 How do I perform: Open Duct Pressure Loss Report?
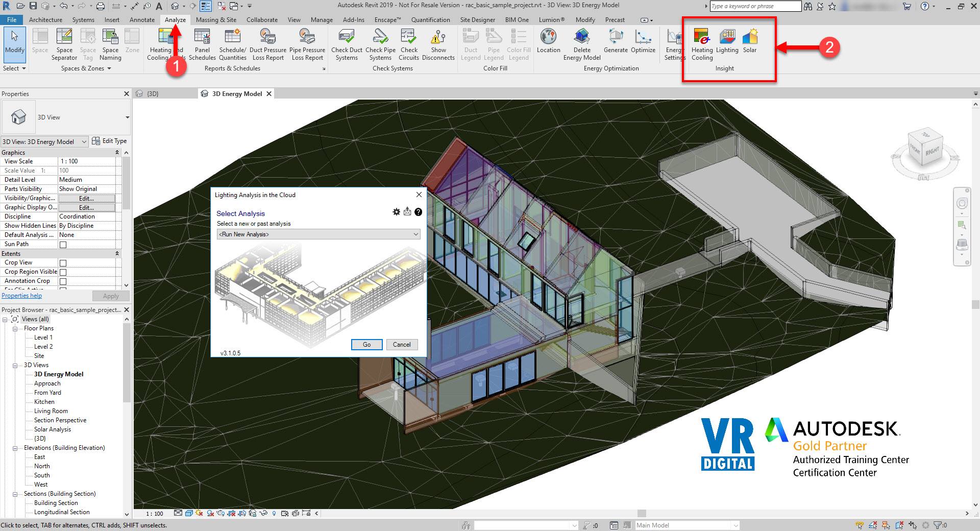click(268, 45)
